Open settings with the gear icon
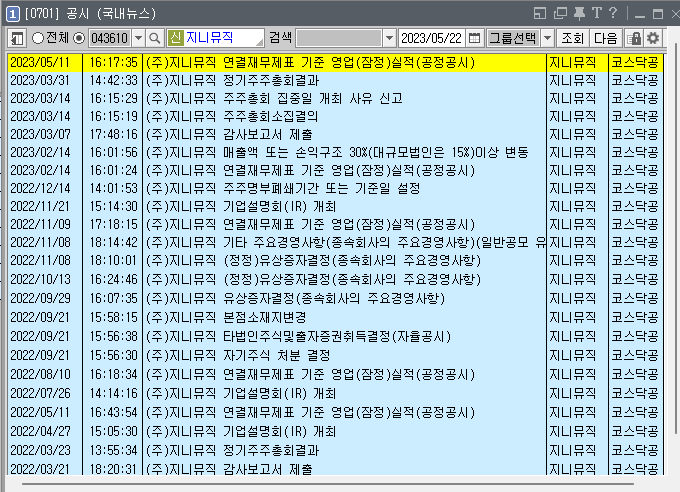Screen dimensions: 680x492 pyautogui.click(x=653, y=38)
